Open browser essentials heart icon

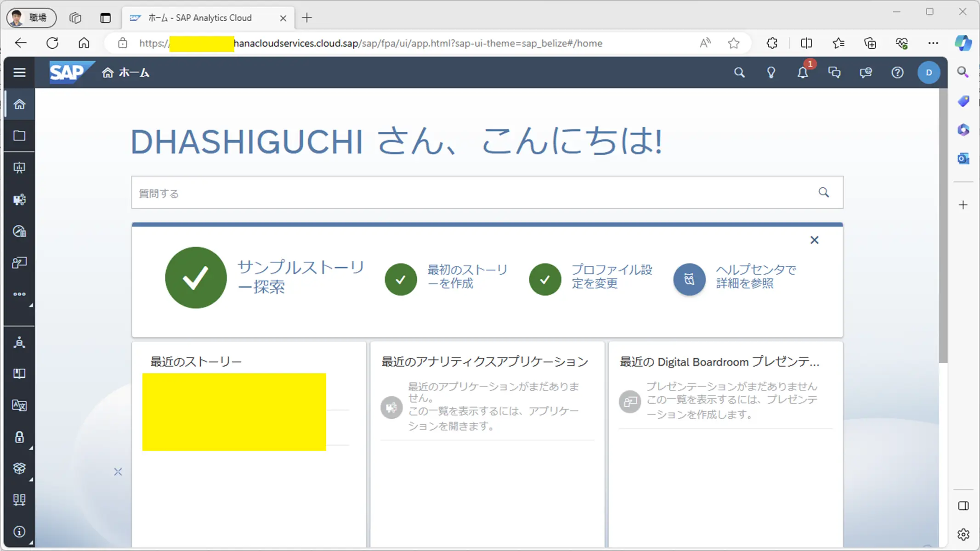tap(901, 43)
